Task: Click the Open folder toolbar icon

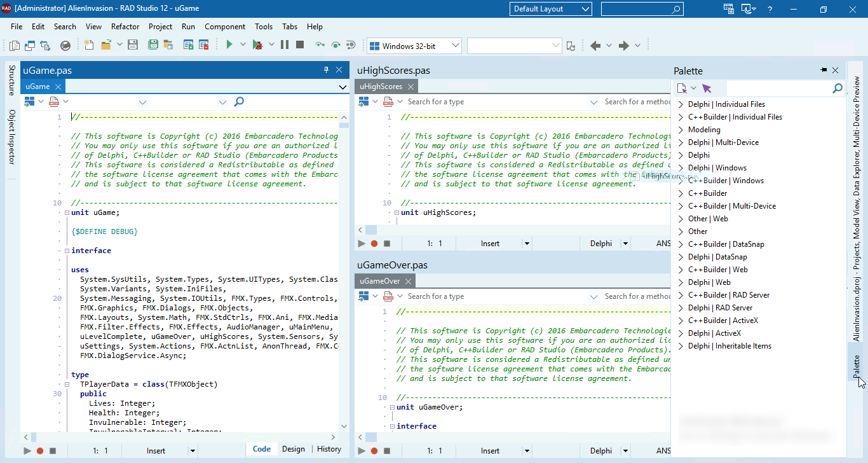Action: pyautogui.click(x=105, y=45)
